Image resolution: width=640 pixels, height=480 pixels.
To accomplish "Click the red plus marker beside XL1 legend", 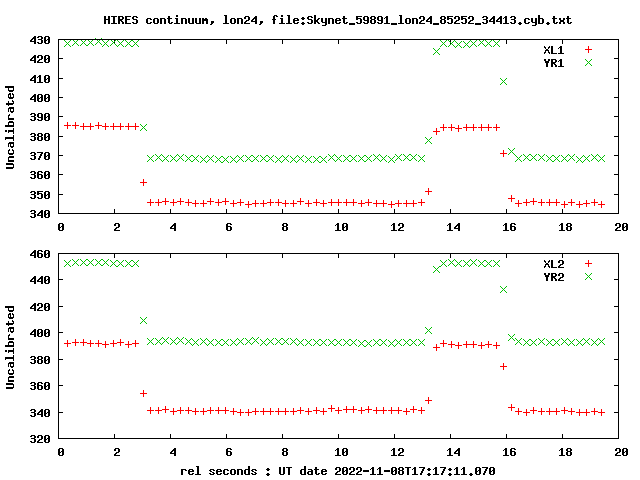I will (588, 49).
